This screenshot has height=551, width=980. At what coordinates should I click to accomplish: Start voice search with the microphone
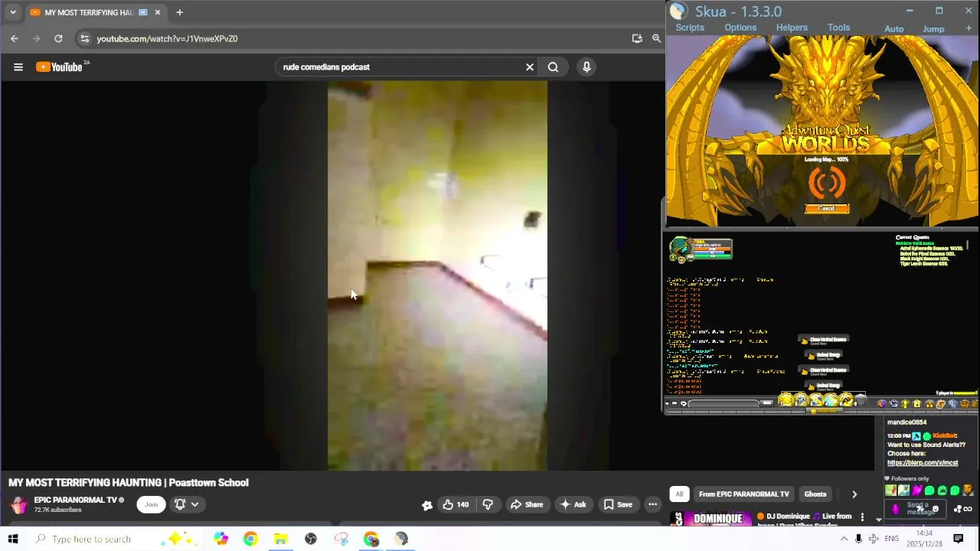click(586, 67)
